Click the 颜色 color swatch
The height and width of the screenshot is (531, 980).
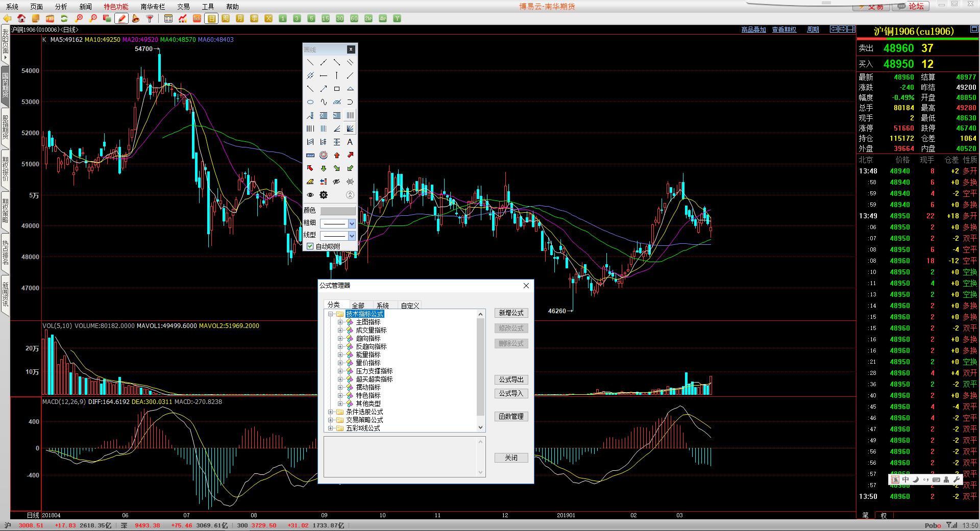(x=337, y=211)
